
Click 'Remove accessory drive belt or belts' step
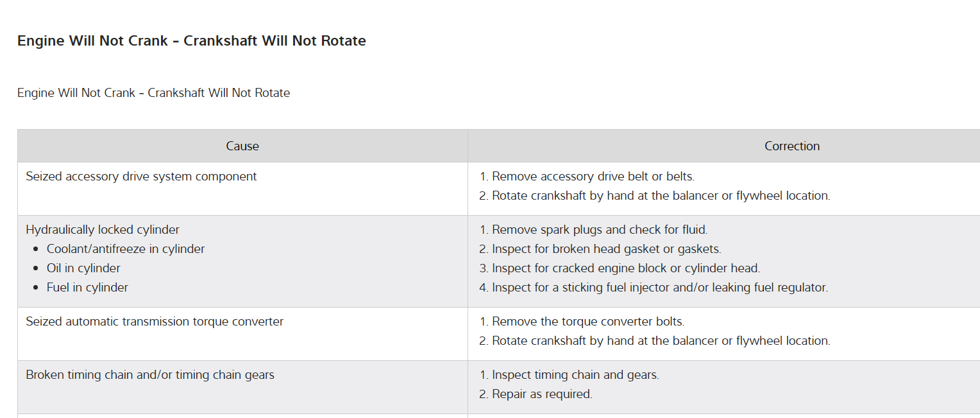593,177
